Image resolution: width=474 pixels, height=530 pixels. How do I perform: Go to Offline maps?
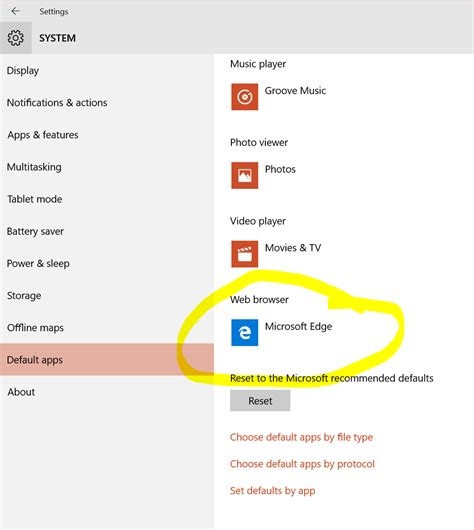coord(107,328)
